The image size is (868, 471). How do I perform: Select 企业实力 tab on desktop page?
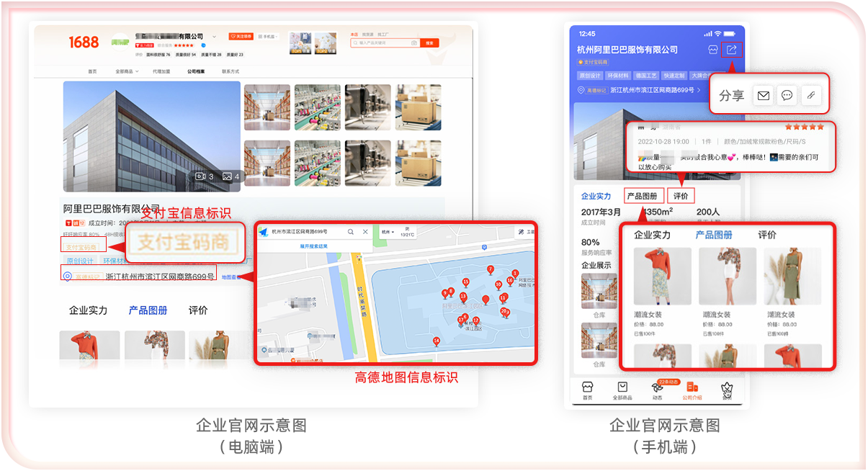point(88,310)
